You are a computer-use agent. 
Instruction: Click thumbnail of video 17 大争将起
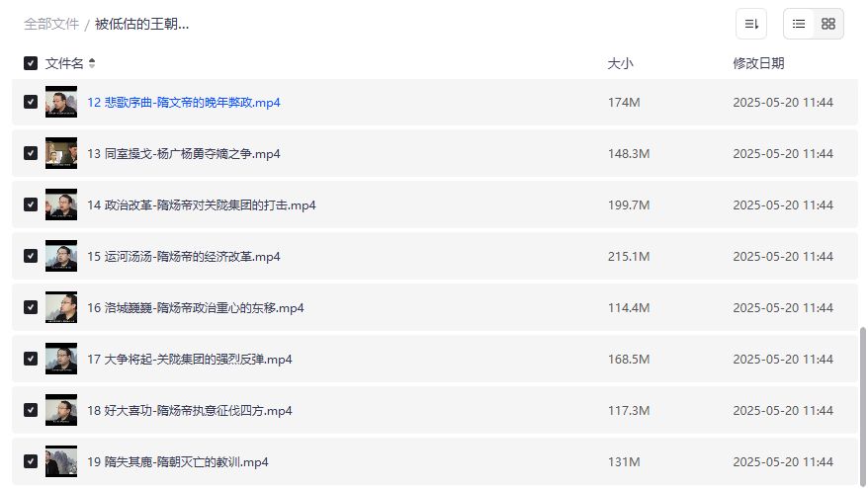[61, 359]
